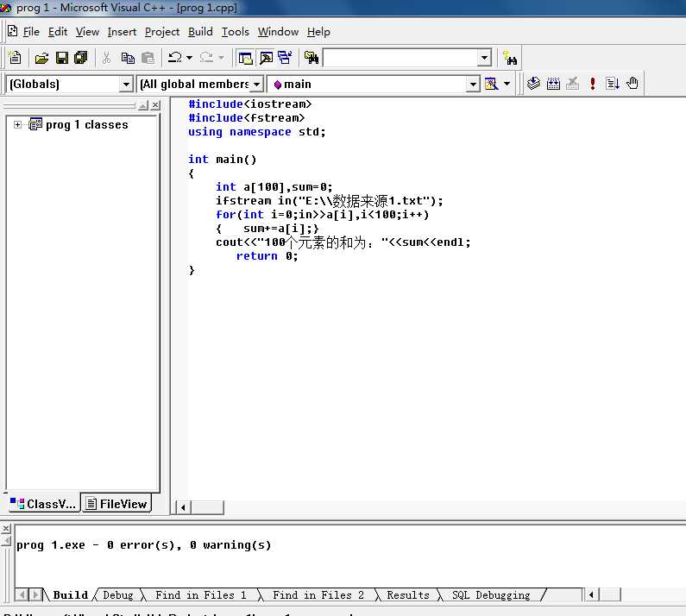This screenshot has height=616, width=686.
Task: Click the Paste clipboard icon
Action: [x=148, y=58]
